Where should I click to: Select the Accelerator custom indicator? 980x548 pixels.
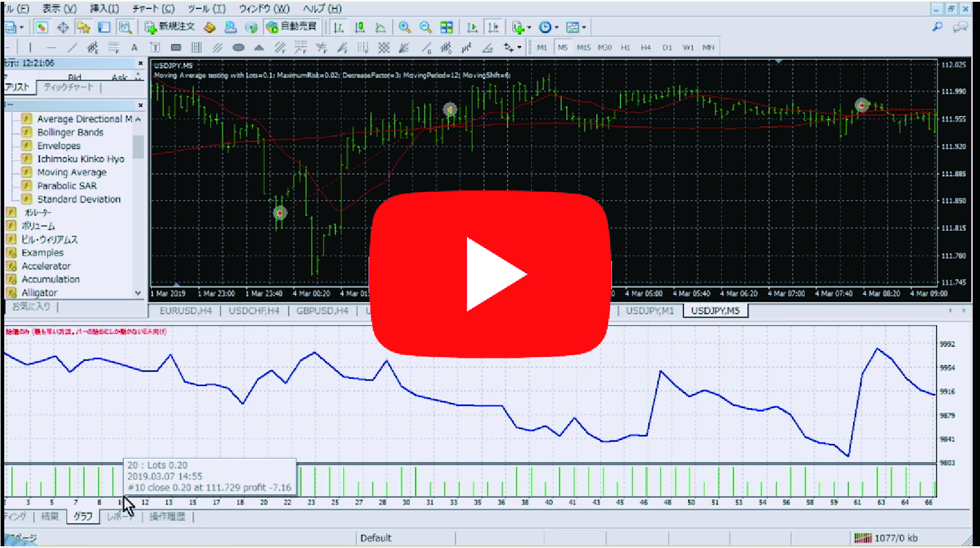(46, 266)
